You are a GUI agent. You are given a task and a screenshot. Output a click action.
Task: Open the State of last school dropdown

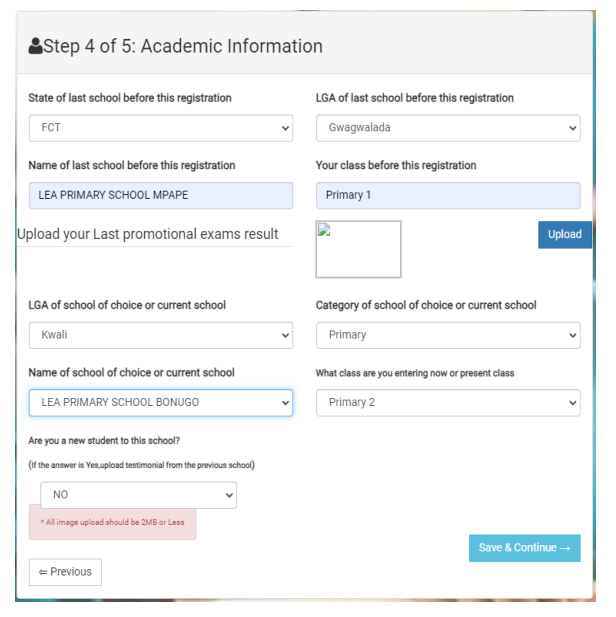[x=160, y=128]
